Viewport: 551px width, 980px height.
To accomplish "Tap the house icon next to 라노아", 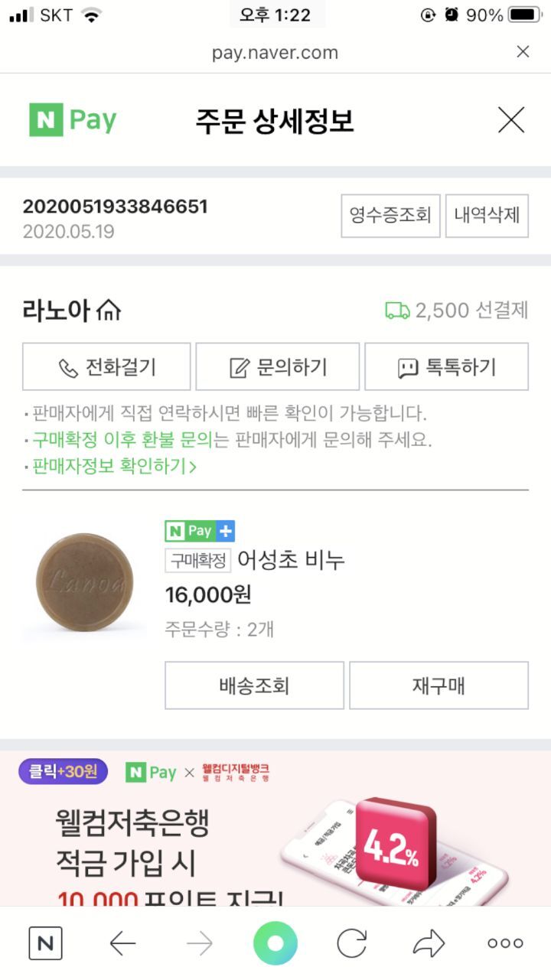I will tap(109, 311).
